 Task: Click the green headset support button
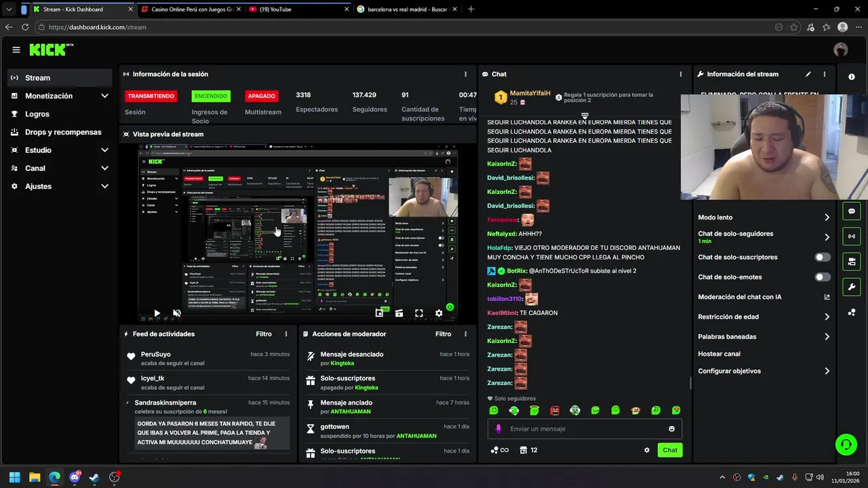click(846, 445)
